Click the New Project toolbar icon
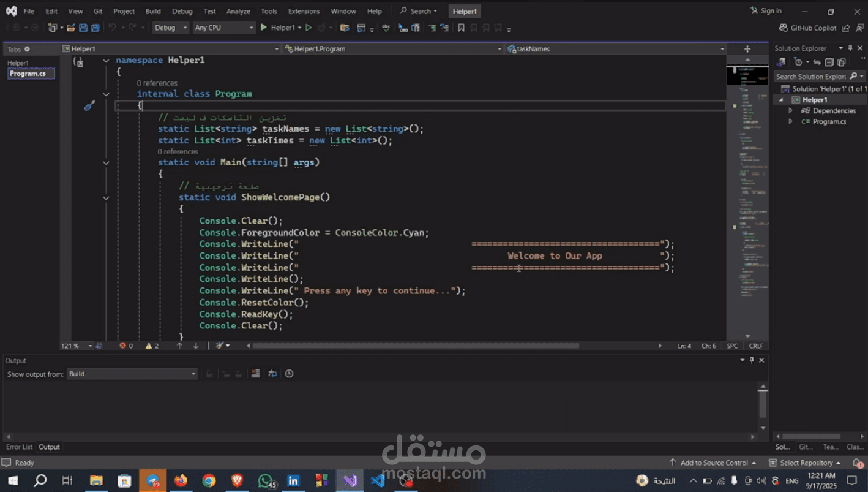The height and width of the screenshot is (492, 868). point(53,28)
